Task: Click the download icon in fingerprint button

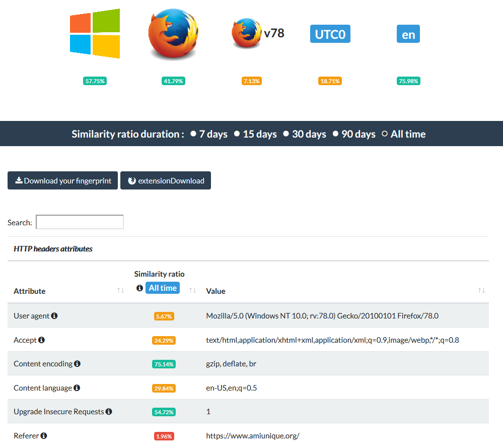Action: click(x=19, y=180)
